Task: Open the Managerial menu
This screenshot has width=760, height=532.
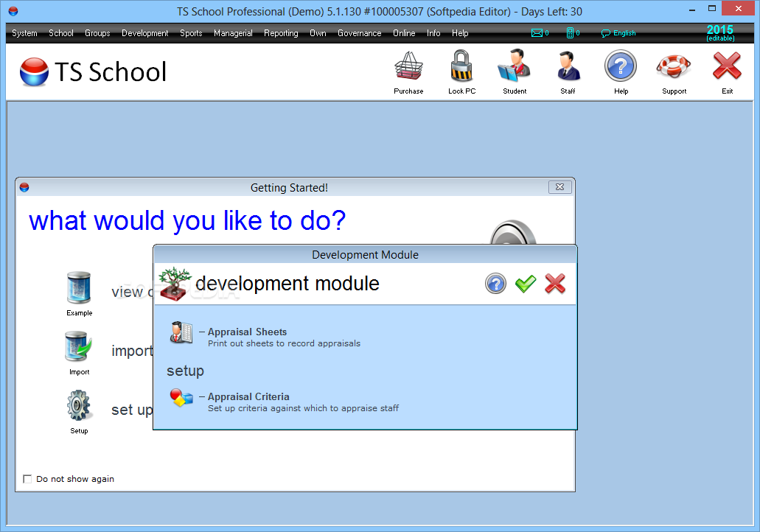Action: point(233,33)
